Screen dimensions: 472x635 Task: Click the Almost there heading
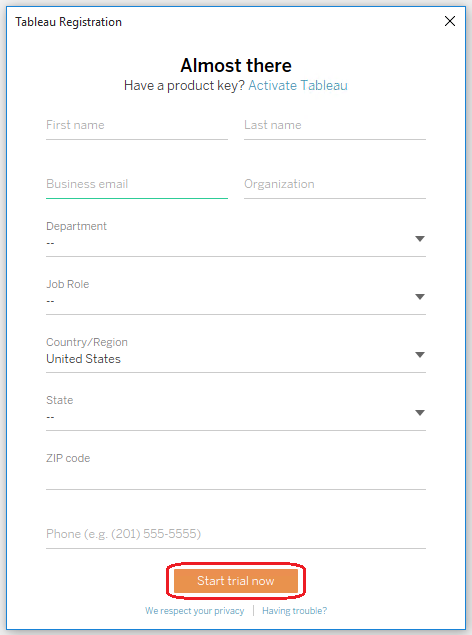236,66
